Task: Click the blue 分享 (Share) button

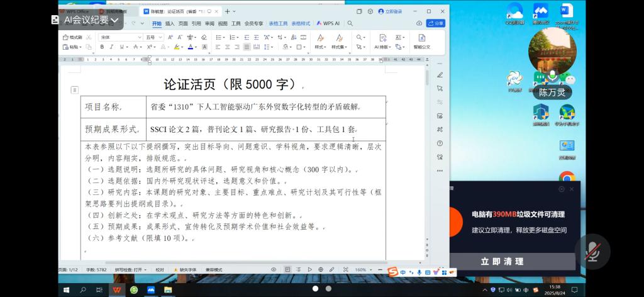Action: [x=436, y=23]
